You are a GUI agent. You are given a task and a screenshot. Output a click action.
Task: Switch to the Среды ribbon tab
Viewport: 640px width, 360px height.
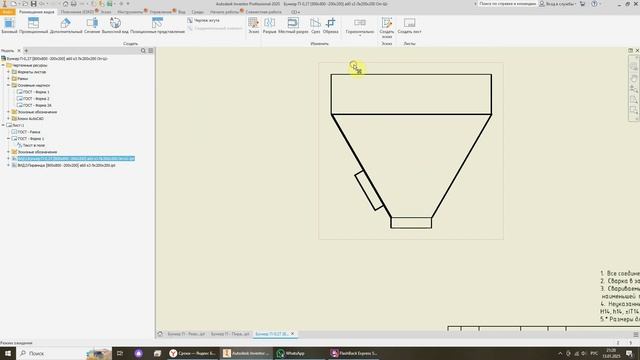[x=197, y=12]
